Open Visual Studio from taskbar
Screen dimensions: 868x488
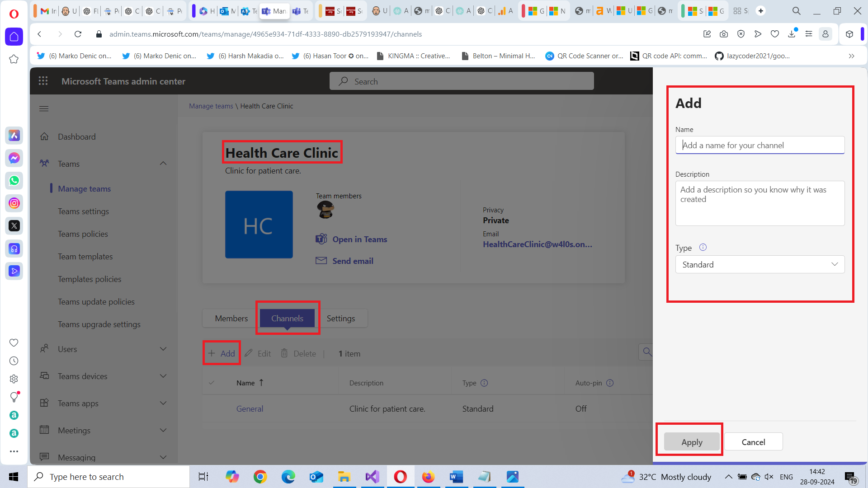pyautogui.click(x=372, y=476)
